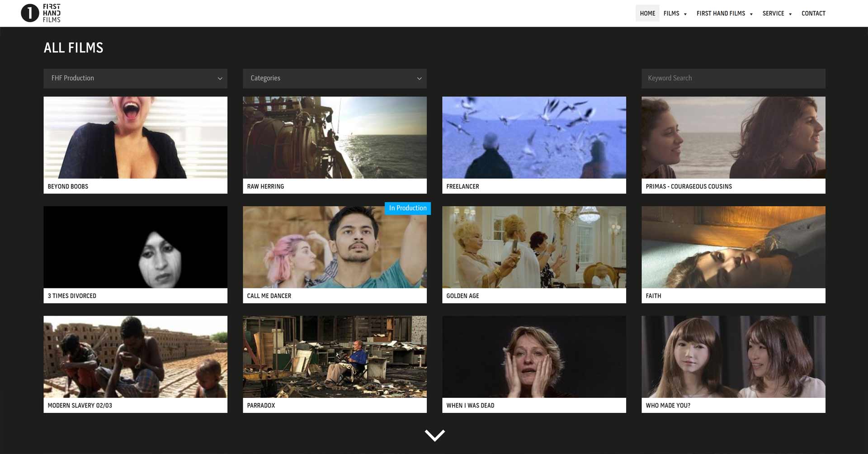868x454 pixels.
Task: Expand the Films menu arrow
Action: click(685, 14)
